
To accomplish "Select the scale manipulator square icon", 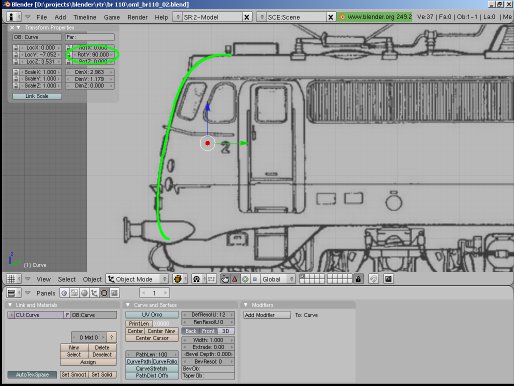I will tap(255, 279).
